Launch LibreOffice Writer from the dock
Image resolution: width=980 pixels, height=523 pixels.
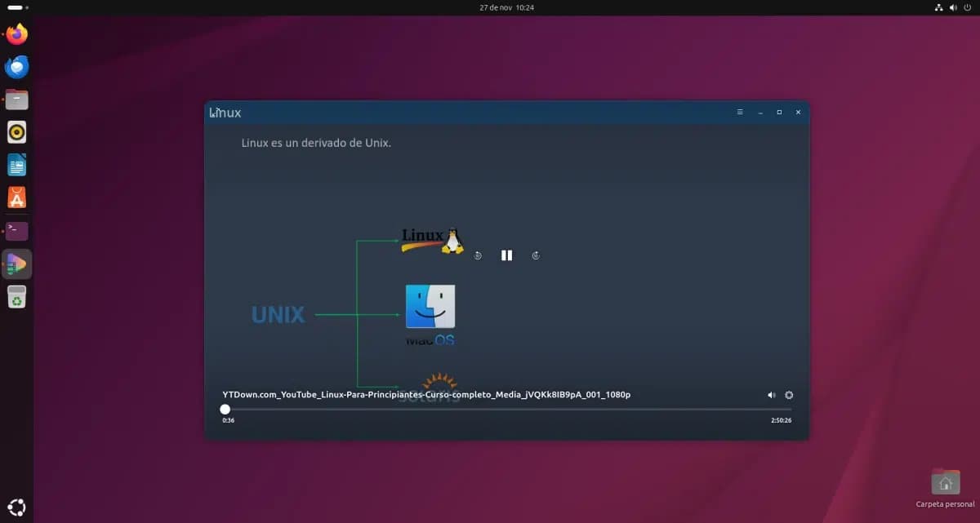16,165
